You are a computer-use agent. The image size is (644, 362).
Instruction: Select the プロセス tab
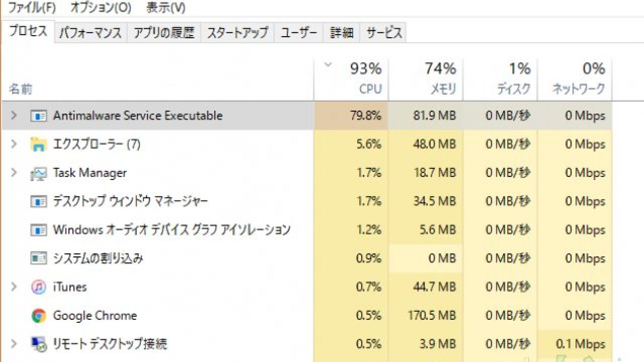(28, 32)
